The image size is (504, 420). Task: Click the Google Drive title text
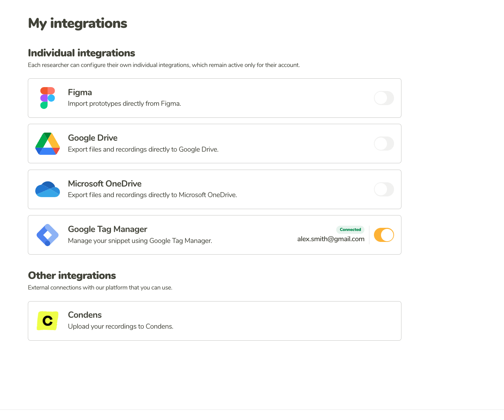[93, 138]
